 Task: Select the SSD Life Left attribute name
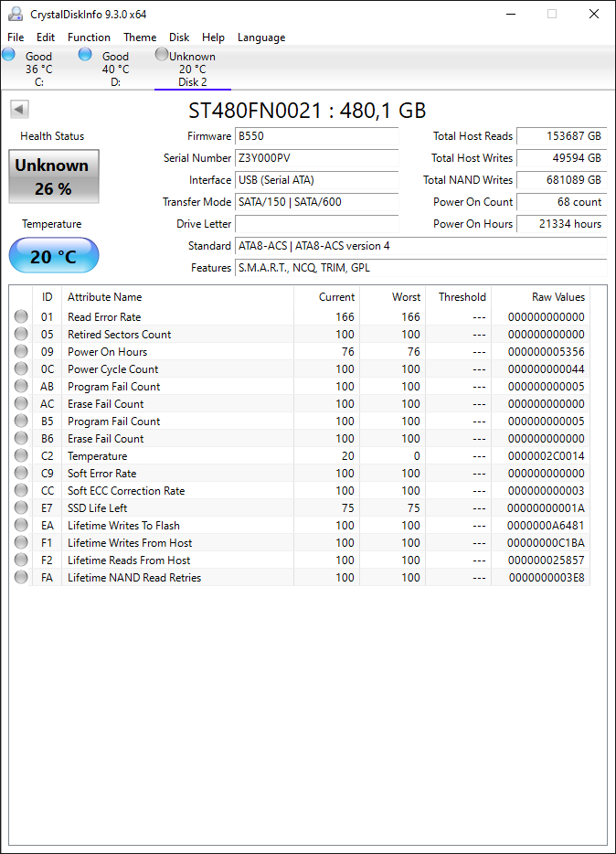click(98, 508)
